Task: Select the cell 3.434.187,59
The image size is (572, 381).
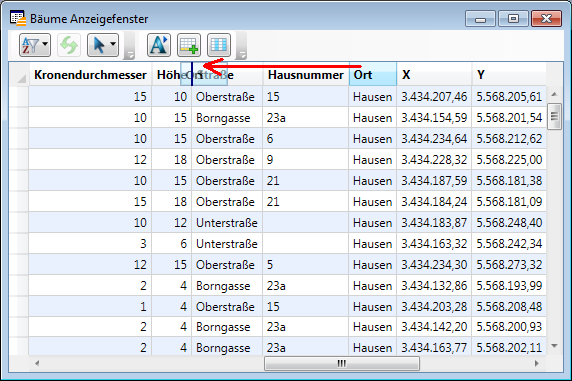Action: coord(434,181)
